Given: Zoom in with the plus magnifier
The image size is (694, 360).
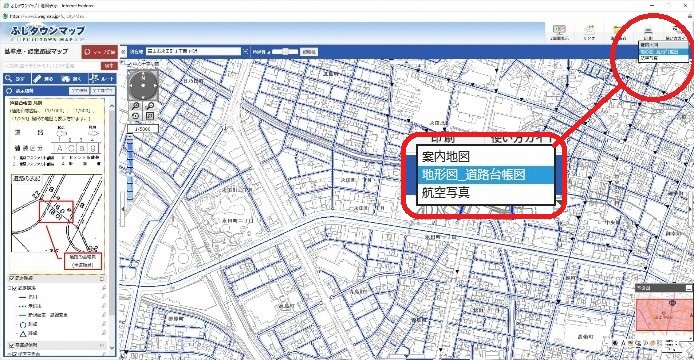Looking at the screenshot, I should [136, 106].
